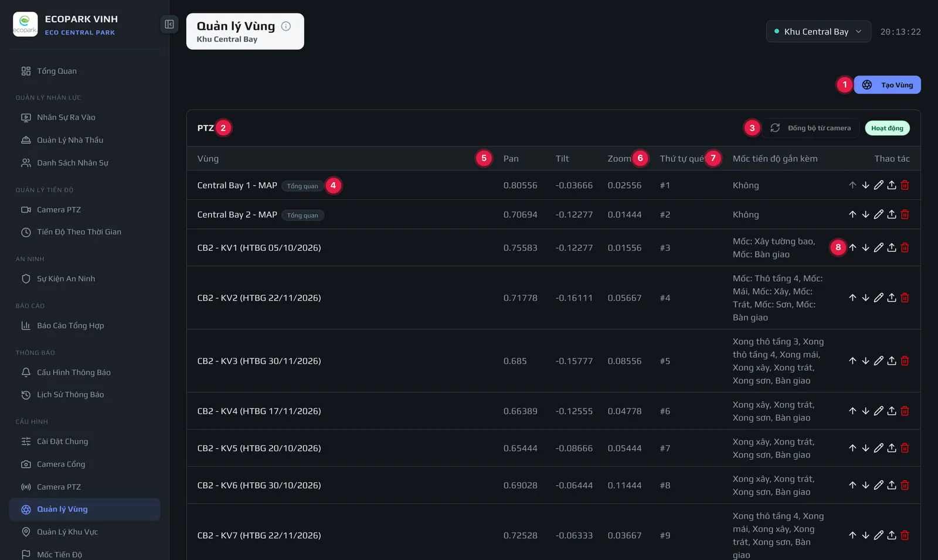Screen dimensions: 938x560
Task: Go to Camera Cổng
Action: [84, 465]
